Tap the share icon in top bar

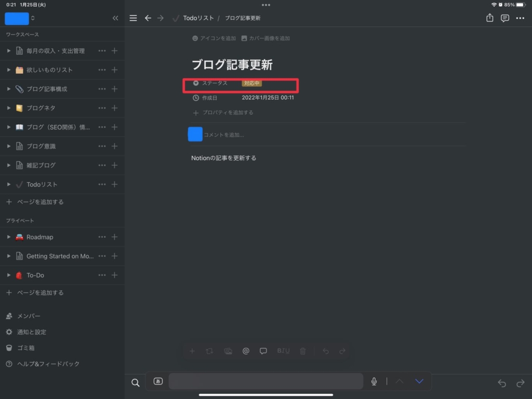pos(489,18)
